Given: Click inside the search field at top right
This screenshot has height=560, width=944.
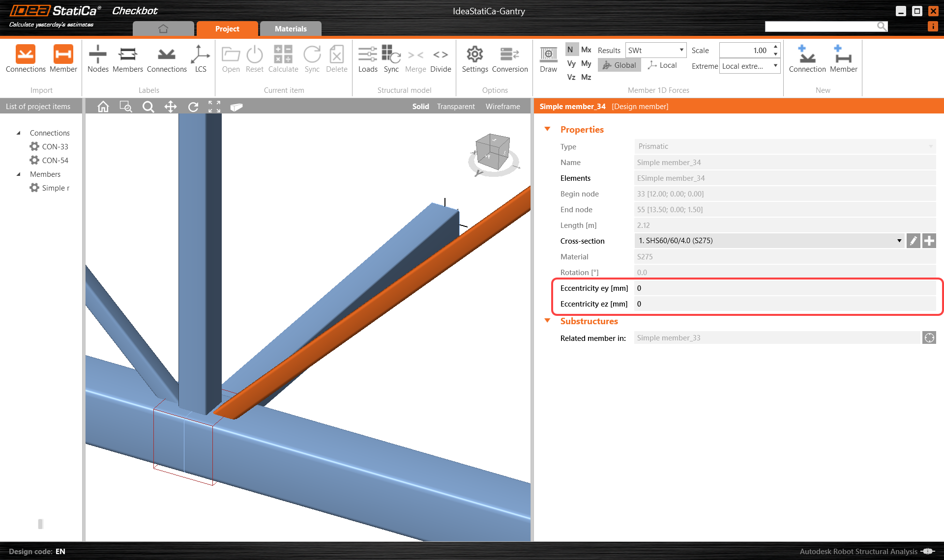Looking at the screenshot, I should (821, 26).
